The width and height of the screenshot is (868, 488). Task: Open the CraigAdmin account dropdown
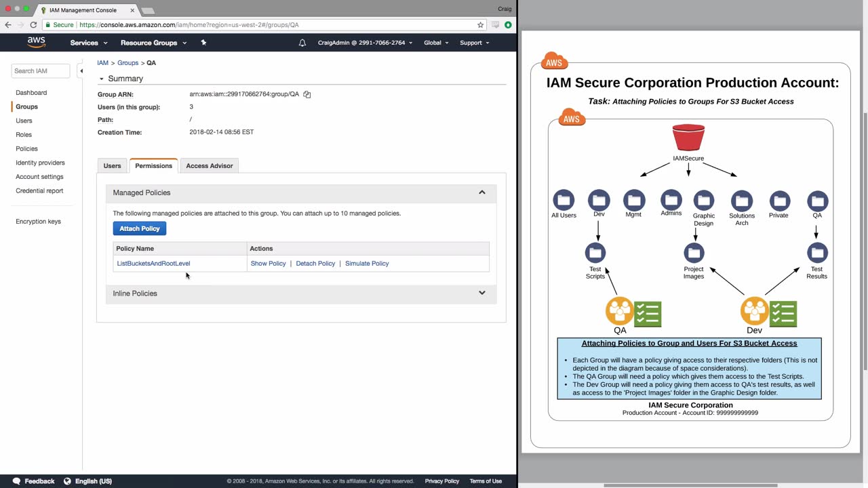click(x=365, y=43)
